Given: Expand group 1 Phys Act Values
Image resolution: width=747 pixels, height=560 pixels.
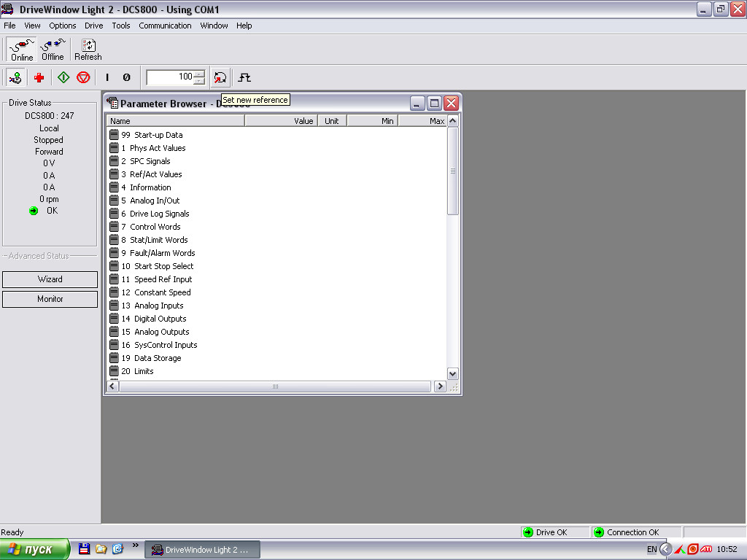Looking at the screenshot, I should (147, 148).
